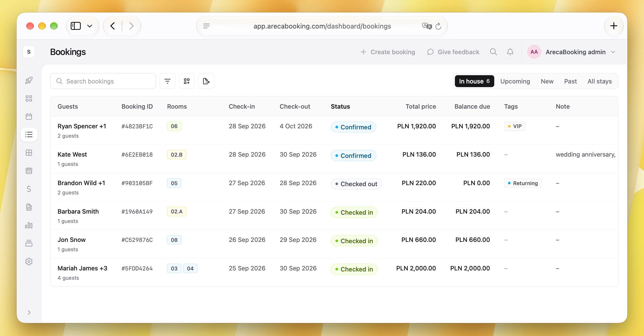Viewport: 644px width, 336px height.
Task: Open a new browser tab
Action: [x=614, y=26]
